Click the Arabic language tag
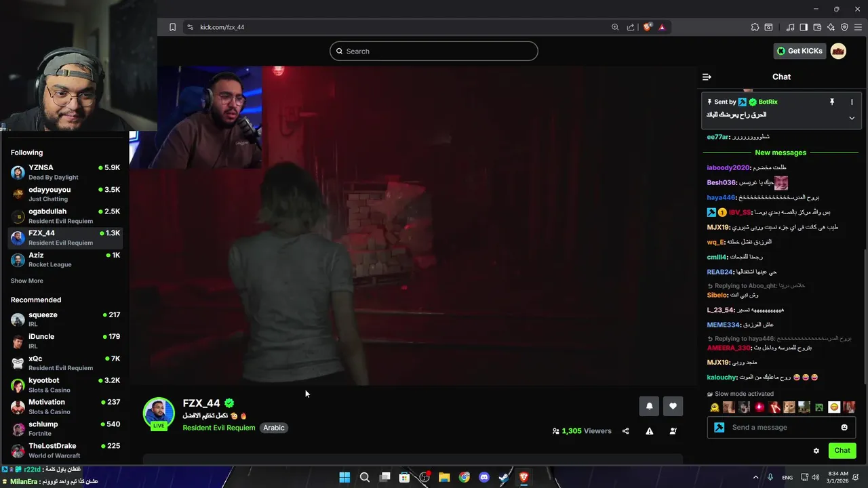Viewport: 868px width, 488px height. tap(274, 428)
